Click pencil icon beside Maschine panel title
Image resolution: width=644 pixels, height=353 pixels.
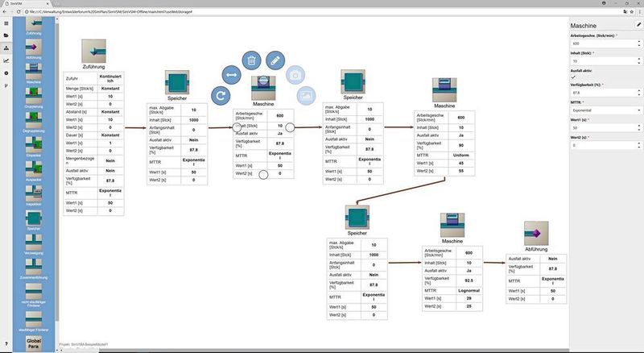[638, 25]
